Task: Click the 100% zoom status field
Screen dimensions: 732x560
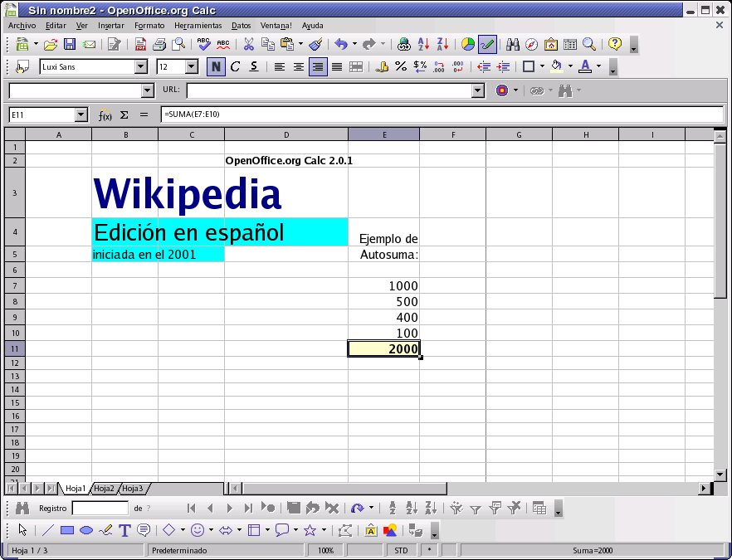Action: pos(326,551)
